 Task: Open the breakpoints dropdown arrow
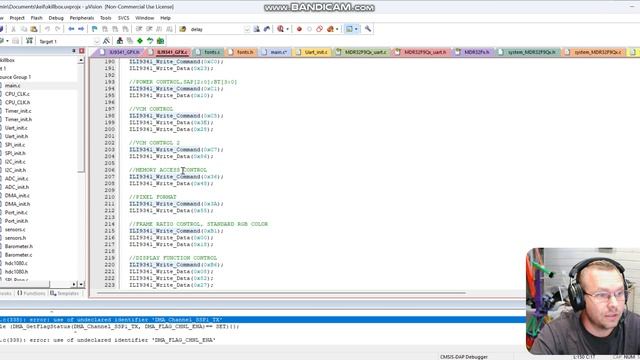337,29
